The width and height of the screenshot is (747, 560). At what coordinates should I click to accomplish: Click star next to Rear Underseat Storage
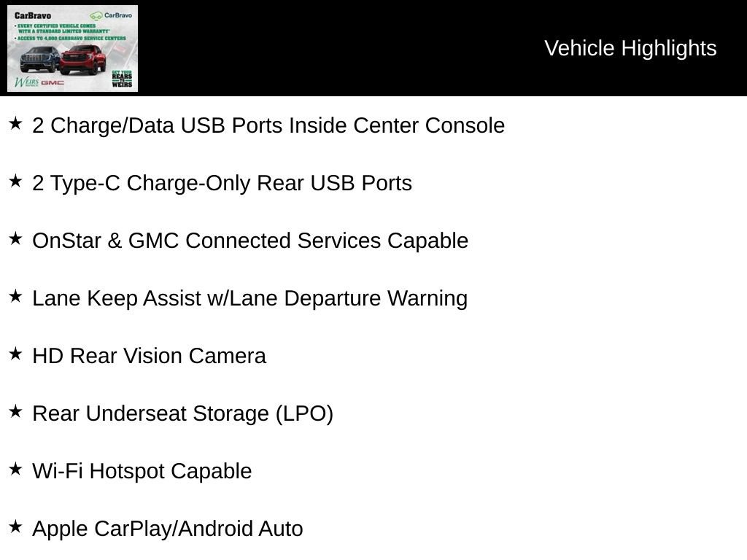point(16,411)
